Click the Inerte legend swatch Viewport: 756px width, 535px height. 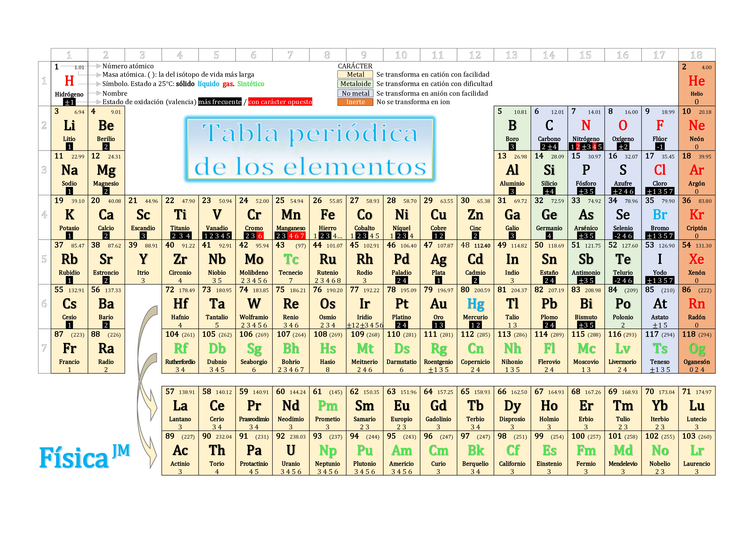coord(355,102)
